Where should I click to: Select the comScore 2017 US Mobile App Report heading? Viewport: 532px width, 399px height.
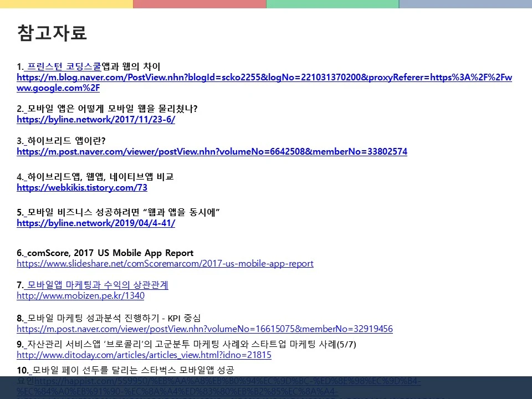coord(104,253)
